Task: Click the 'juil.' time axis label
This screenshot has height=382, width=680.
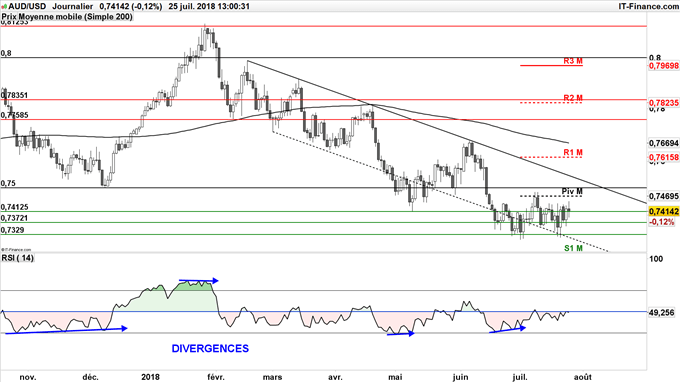Action: pyautogui.click(x=520, y=377)
